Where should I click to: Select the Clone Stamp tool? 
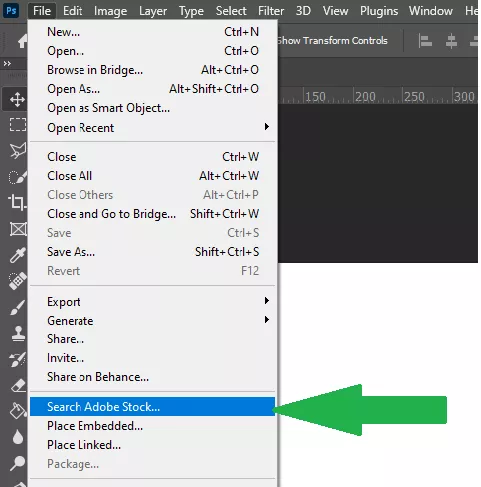coord(18,333)
